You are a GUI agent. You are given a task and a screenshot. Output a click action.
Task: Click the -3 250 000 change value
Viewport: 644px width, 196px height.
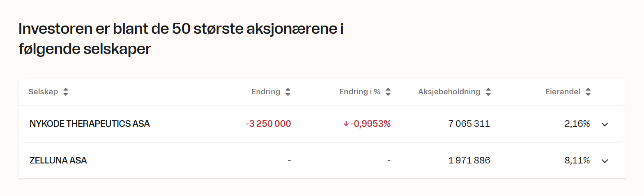(x=268, y=124)
